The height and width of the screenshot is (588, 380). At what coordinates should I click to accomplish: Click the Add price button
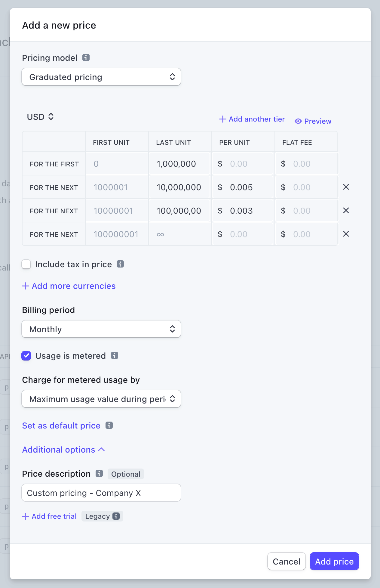tap(334, 561)
